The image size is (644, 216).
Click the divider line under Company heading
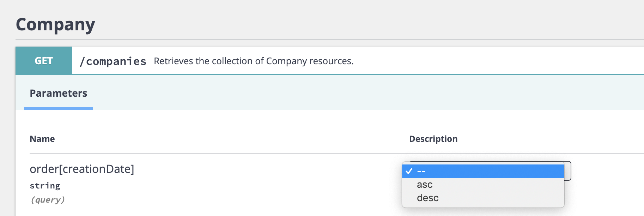click(x=317, y=39)
